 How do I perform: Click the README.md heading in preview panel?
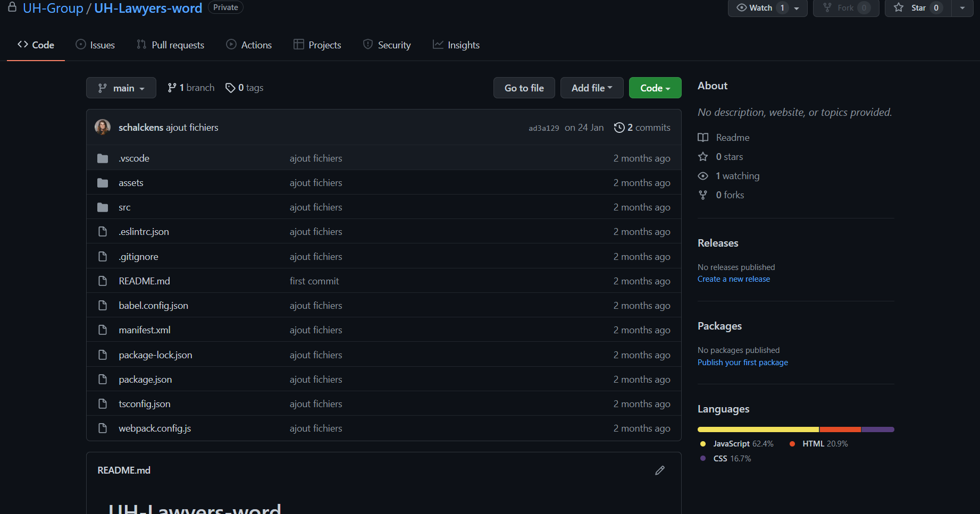point(124,470)
